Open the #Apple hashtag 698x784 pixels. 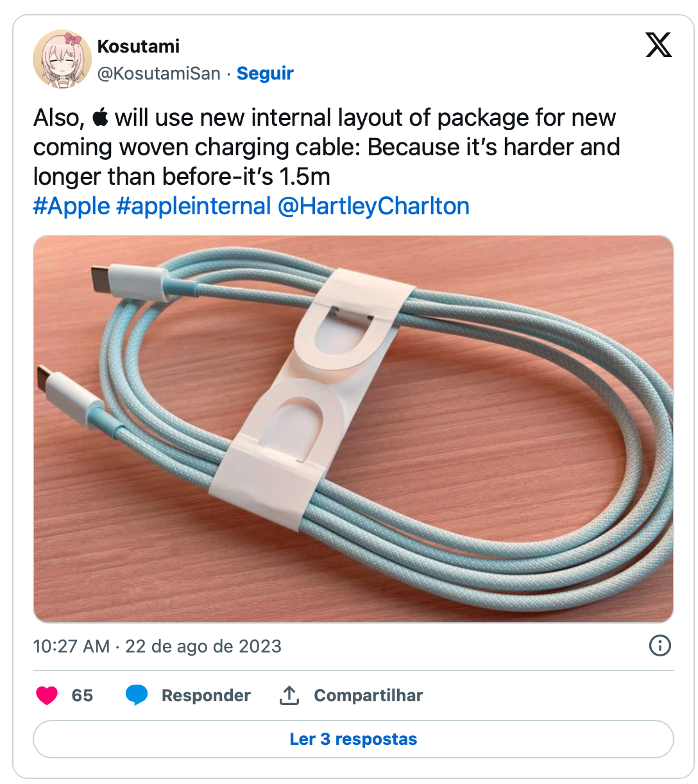72,206
